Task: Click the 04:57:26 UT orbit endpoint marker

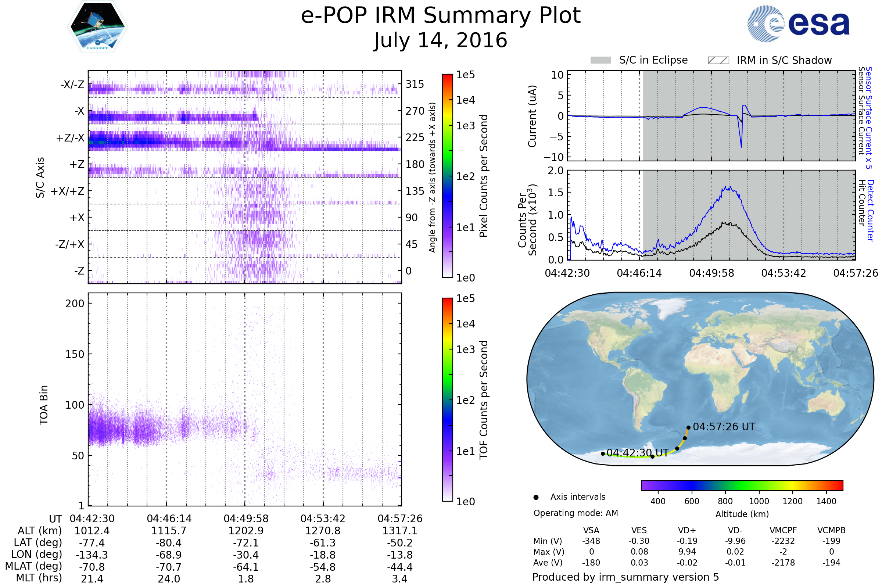Action: (x=688, y=427)
